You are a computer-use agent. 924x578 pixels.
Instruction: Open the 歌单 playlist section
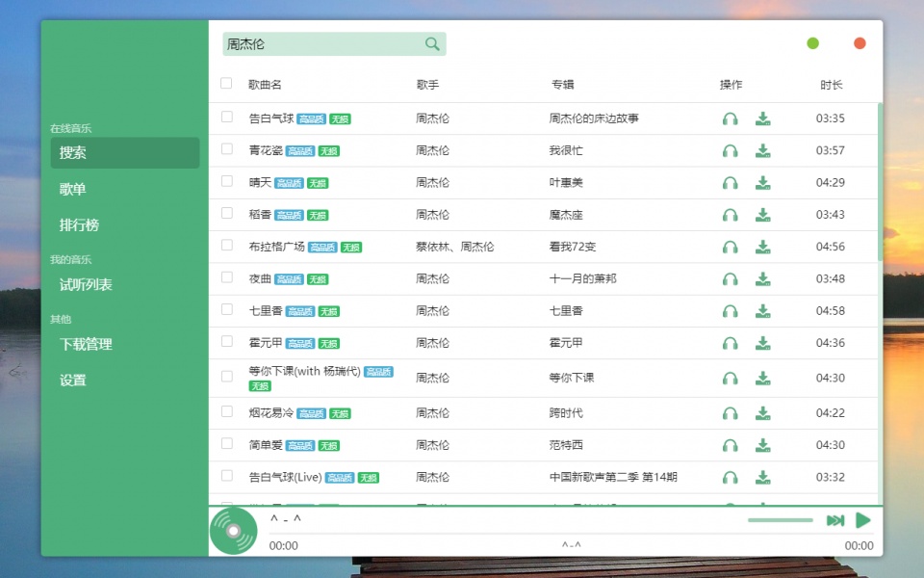[73, 189]
